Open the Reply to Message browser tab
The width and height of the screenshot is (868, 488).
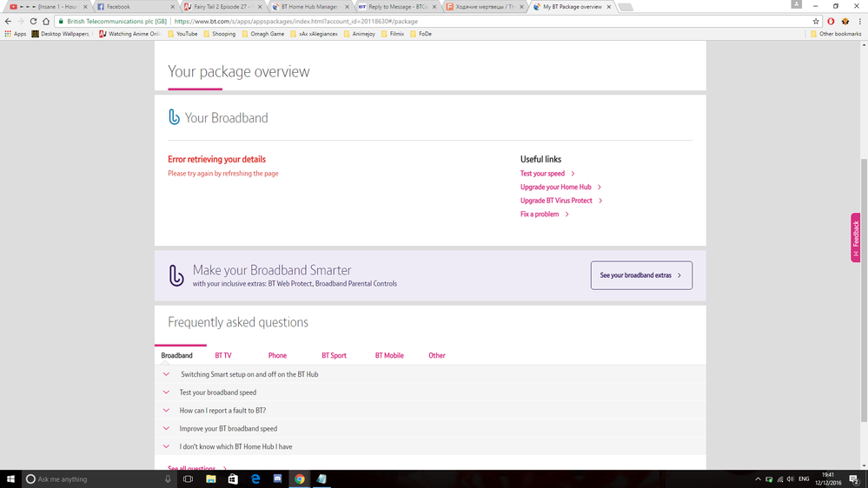397,7
